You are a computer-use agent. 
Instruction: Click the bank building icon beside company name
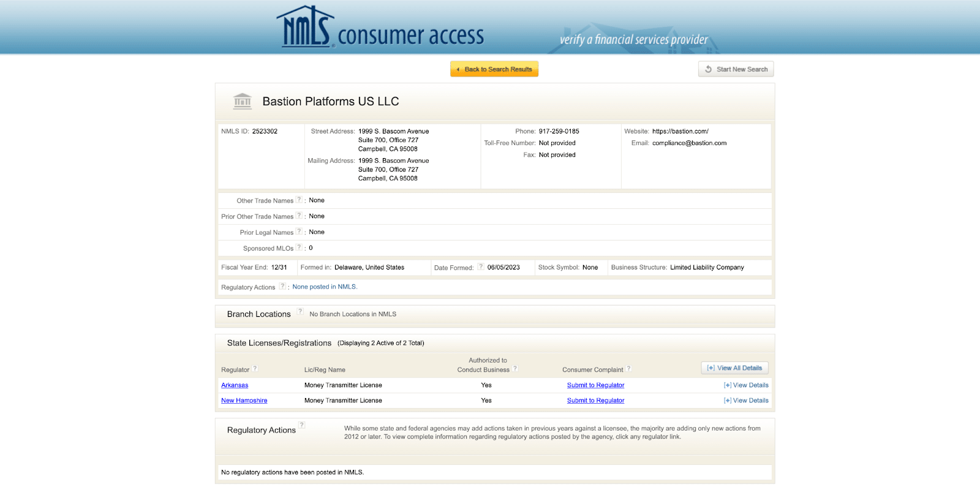[243, 101]
